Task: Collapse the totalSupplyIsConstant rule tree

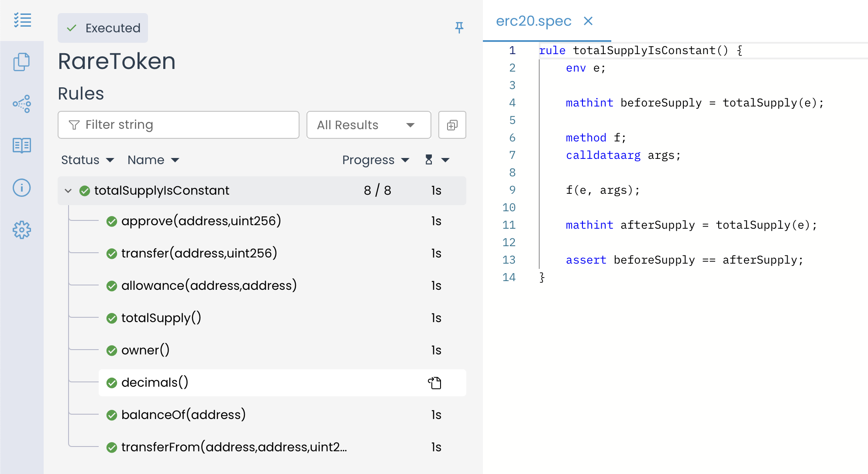Action: (68, 191)
